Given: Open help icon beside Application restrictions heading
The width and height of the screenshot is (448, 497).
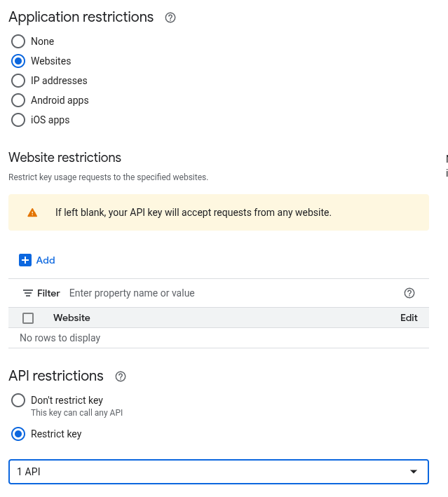Looking at the screenshot, I should [x=170, y=18].
